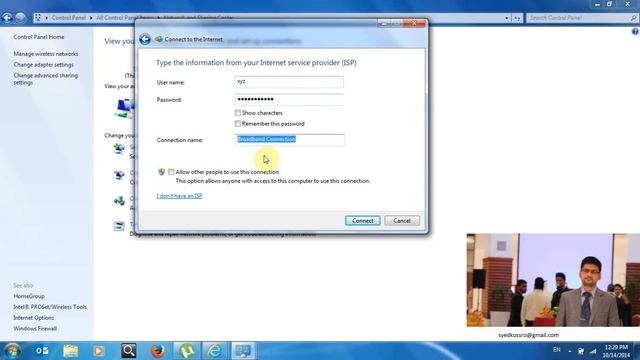This screenshot has width=640, height=360.
Task: Click the help question mark in Control Panel
Action: coord(635,31)
